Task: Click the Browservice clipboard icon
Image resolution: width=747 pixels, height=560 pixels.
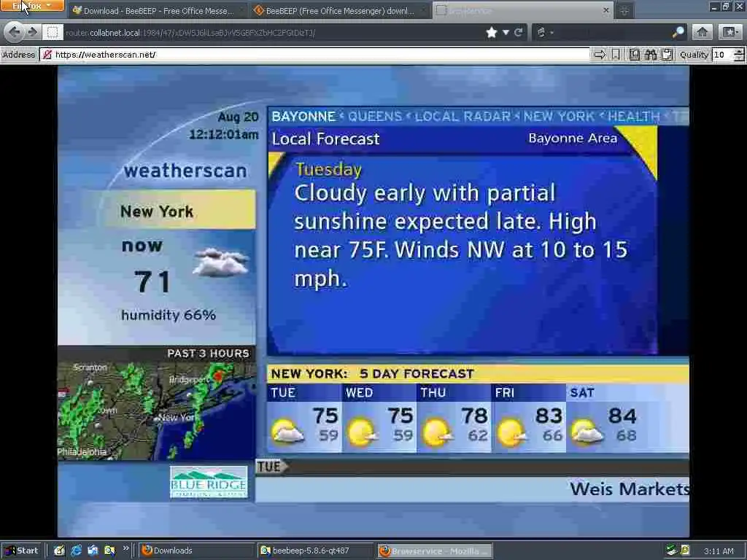Action: 667,55
